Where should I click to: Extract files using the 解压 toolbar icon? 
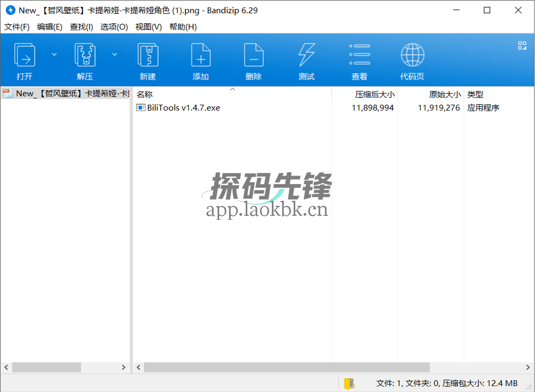pyautogui.click(x=85, y=60)
